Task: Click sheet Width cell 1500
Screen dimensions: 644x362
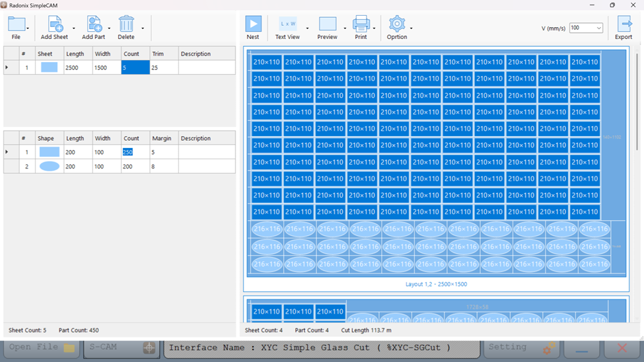Action: (107, 67)
